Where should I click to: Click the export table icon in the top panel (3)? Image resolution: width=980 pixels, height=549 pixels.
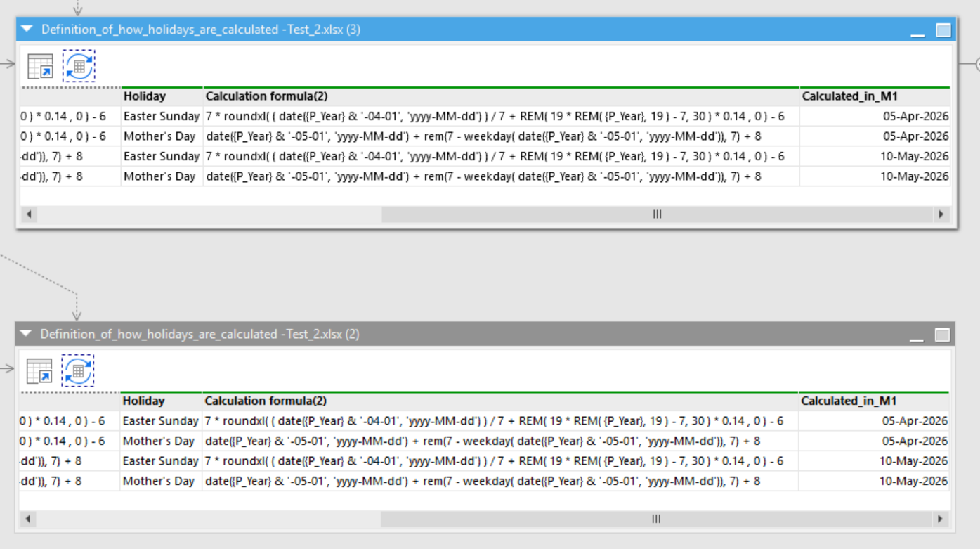(x=40, y=66)
